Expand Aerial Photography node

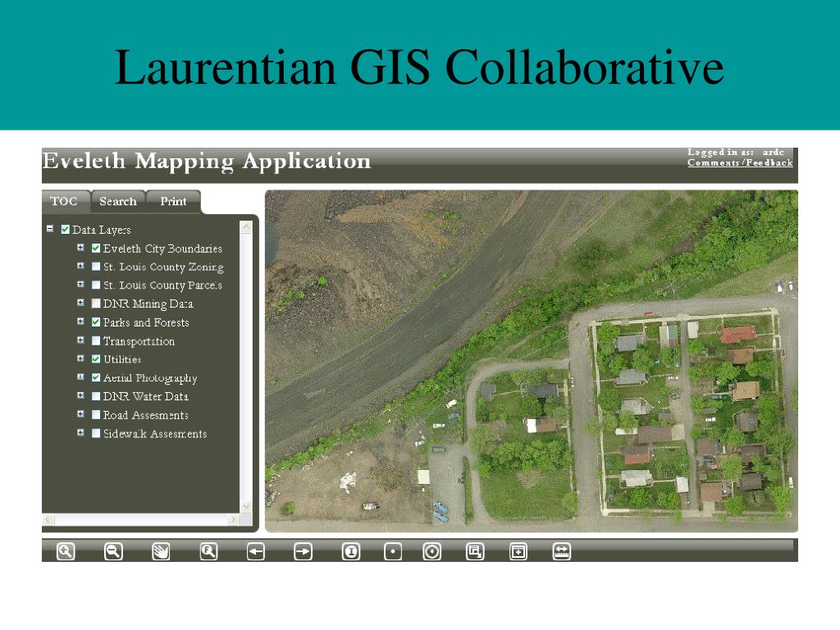coord(80,377)
